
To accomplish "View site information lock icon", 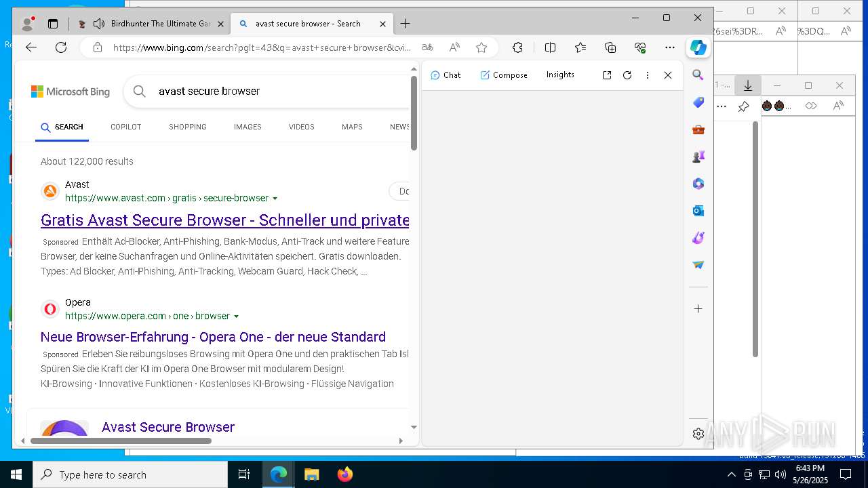I will coord(98,47).
